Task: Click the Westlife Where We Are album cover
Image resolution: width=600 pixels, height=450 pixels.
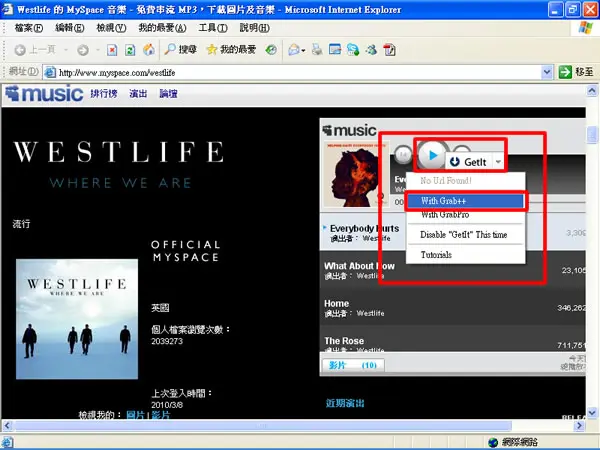Action: pos(77,319)
